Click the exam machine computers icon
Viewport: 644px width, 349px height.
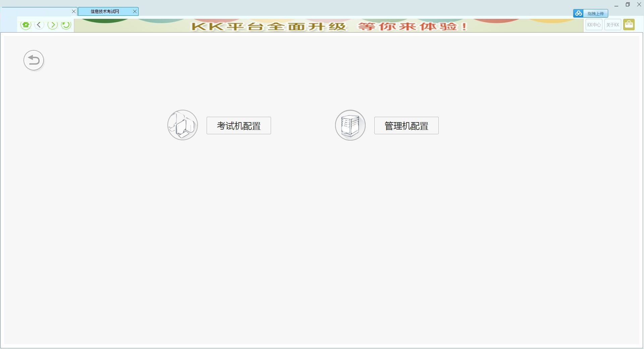tap(183, 125)
